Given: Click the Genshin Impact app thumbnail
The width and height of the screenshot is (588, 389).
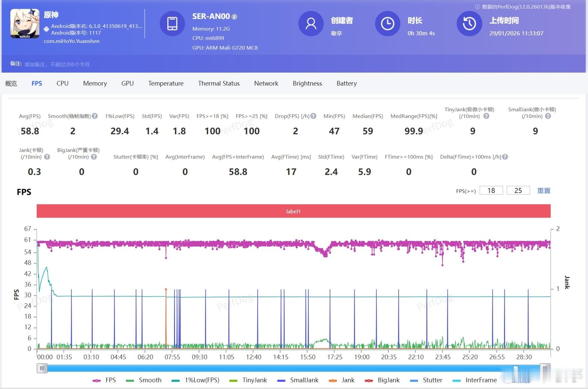Looking at the screenshot, I should pos(25,24).
